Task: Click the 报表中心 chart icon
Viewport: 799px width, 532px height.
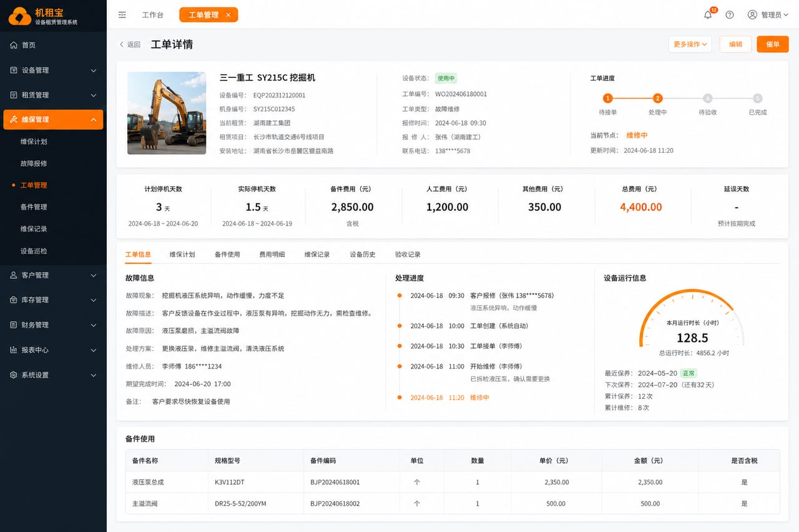Action: [14, 350]
